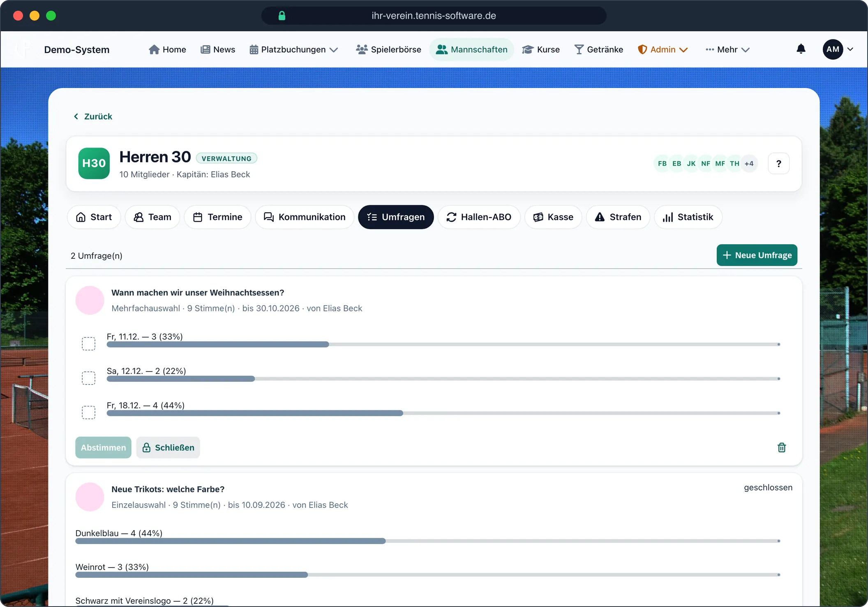The height and width of the screenshot is (607, 868).
Task: Click the EB member avatar
Action: 677,164
